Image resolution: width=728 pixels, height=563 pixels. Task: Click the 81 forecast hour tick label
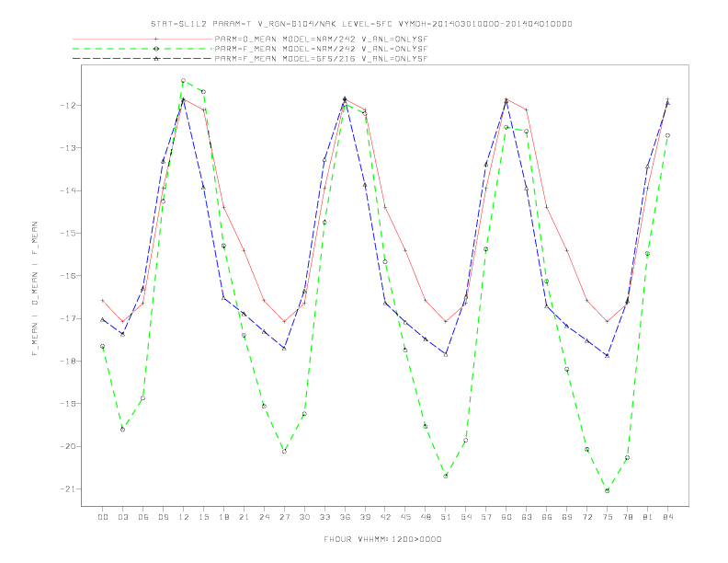pyautogui.click(x=648, y=517)
